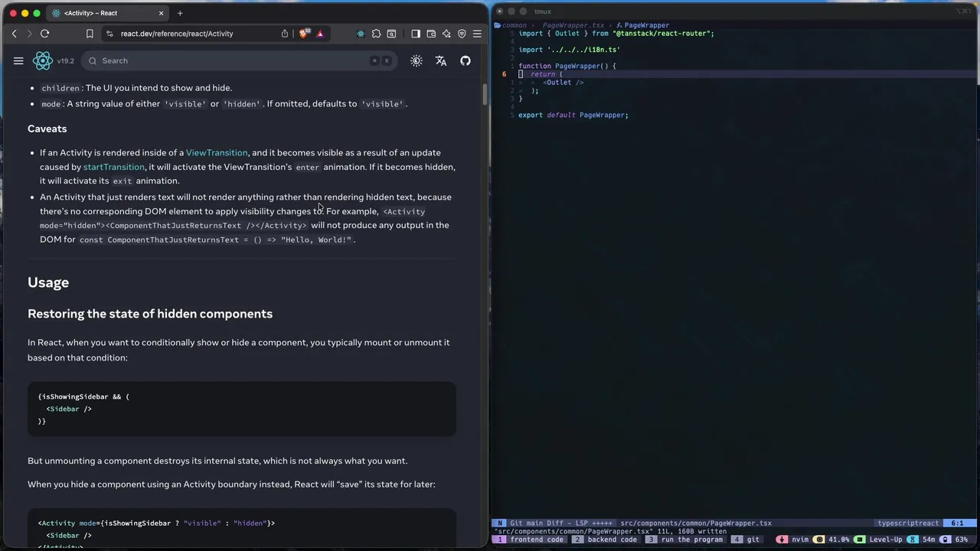The width and height of the screenshot is (980, 551).
Task: Click the 63% battery indicator in tmux status
Action: tap(955, 540)
